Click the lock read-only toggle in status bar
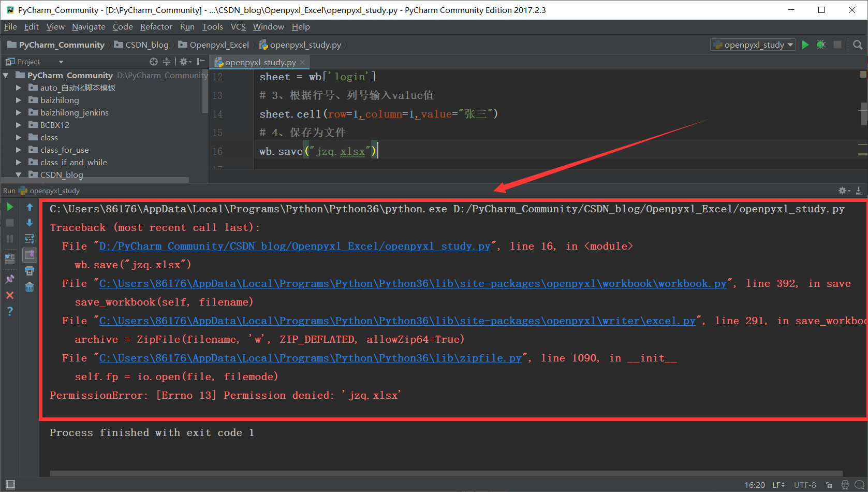Screen dimensions: 868x492 pos(829,485)
